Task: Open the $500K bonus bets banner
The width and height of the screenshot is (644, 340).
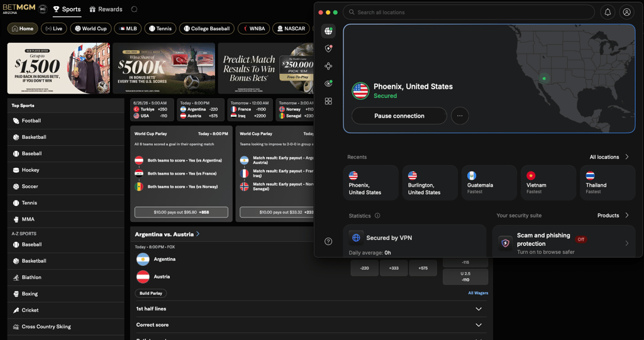Action: coord(164,68)
